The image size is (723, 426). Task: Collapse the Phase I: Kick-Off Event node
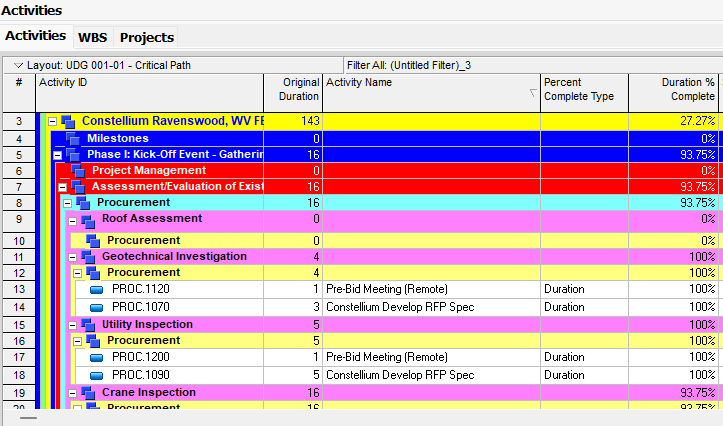[57, 155]
